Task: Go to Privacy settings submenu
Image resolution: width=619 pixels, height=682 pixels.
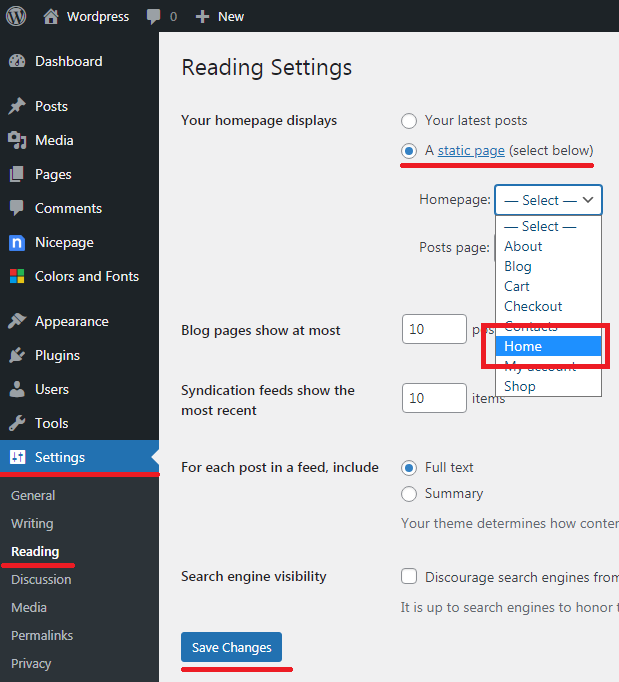Action: point(31,663)
